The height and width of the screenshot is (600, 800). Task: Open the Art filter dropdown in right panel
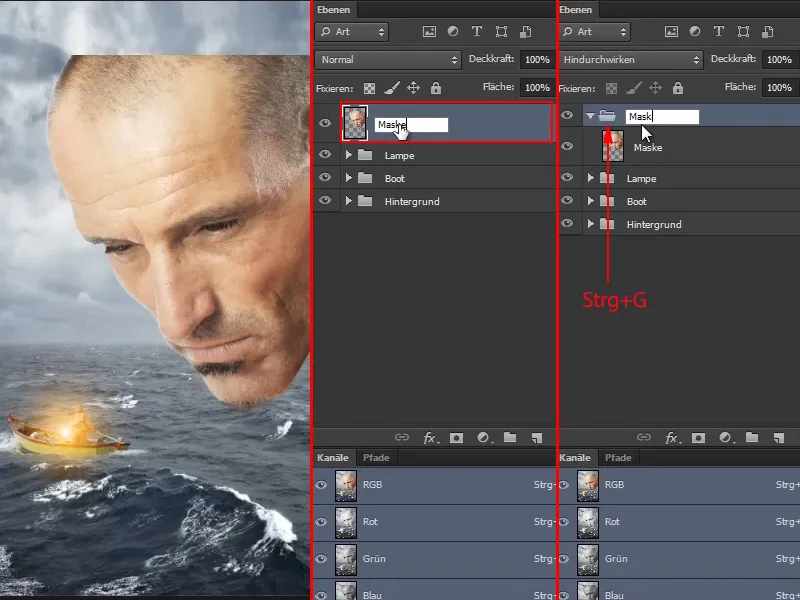[594, 32]
